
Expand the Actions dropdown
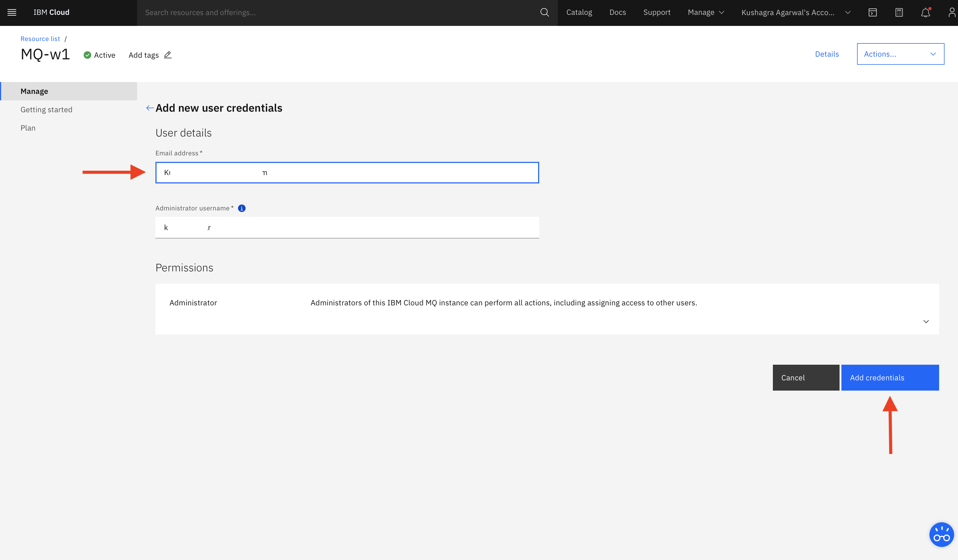click(900, 54)
